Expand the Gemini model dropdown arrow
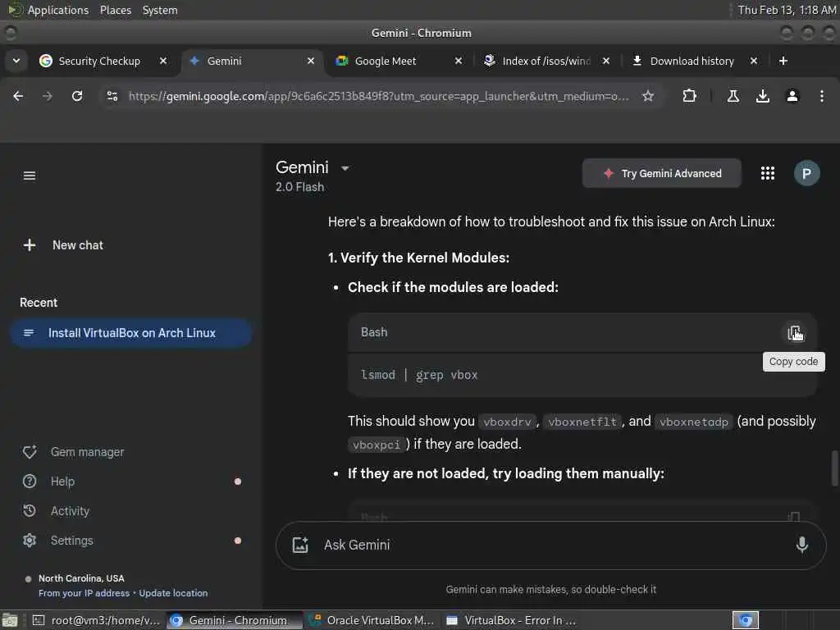Screen dimensions: 840x630 345,168
